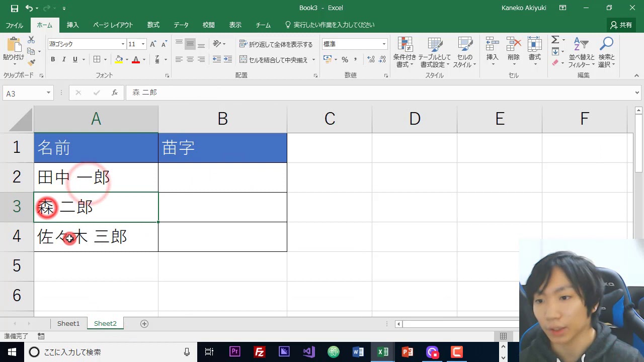Expand the Name Box dropdown arrow
Image resolution: width=644 pixels, height=362 pixels.
(48, 93)
